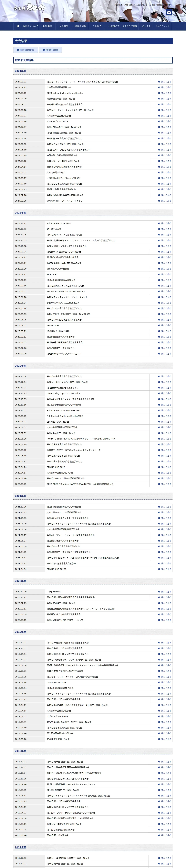Jump to 総本部大会結果 section button

click(26, 50)
